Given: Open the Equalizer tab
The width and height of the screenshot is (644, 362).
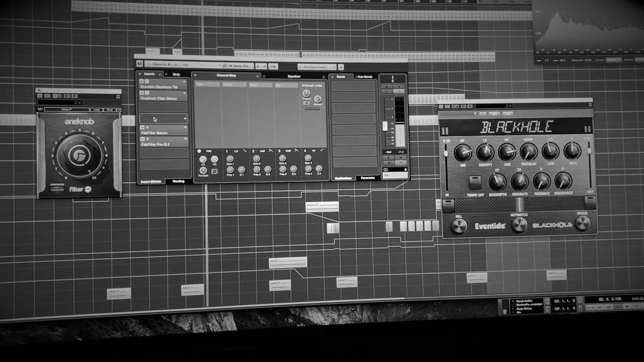Looking at the screenshot, I should click(x=294, y=76).
